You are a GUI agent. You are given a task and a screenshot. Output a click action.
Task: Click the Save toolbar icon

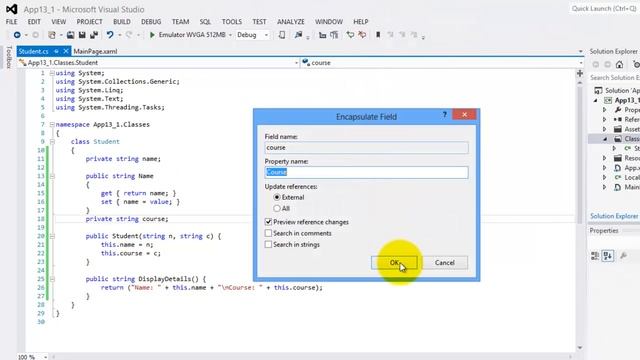82,35
